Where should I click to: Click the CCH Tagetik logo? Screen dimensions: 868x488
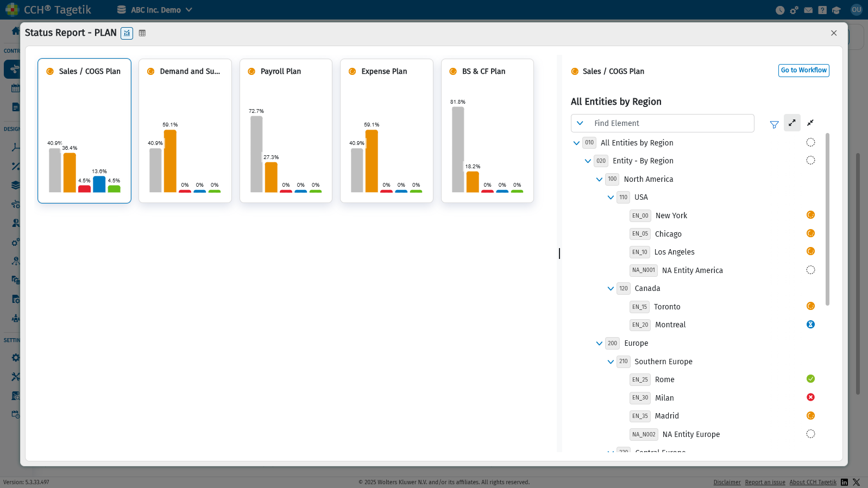48,10
